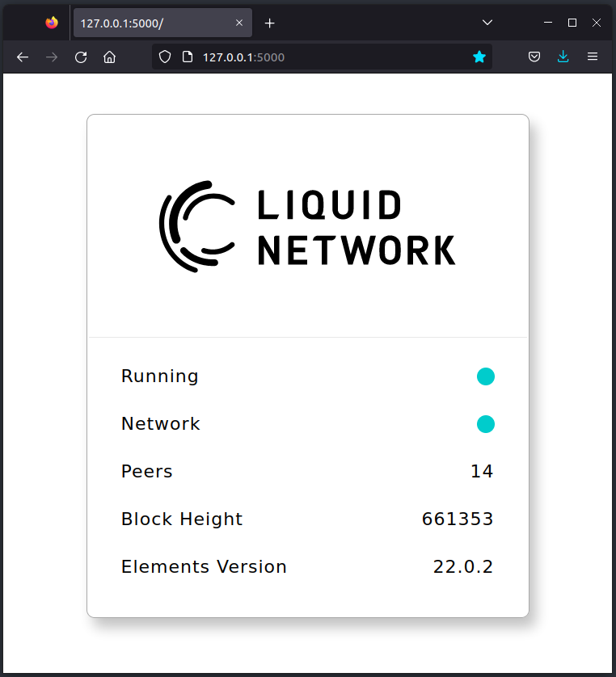Click the shield tracking protection icon

coord(165,57)
